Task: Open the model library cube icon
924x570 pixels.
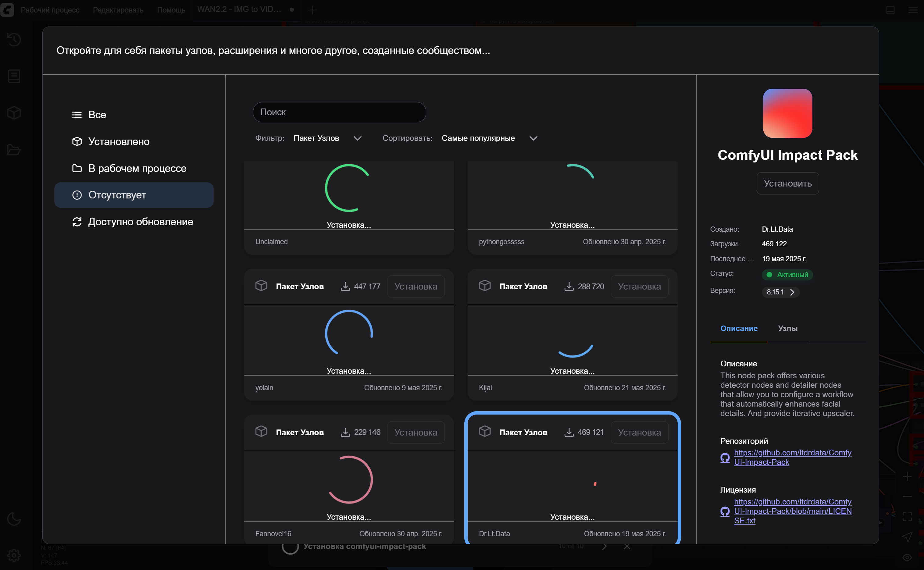Action: coord(14,113)
